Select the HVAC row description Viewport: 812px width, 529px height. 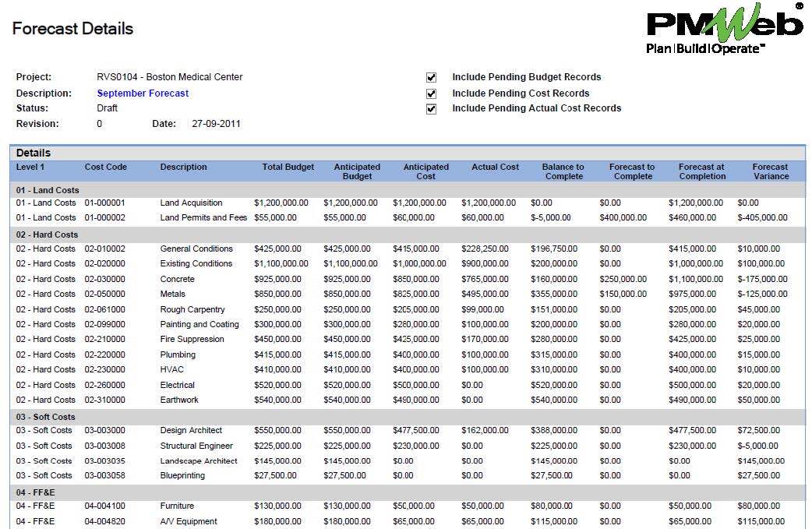(172, 370)
